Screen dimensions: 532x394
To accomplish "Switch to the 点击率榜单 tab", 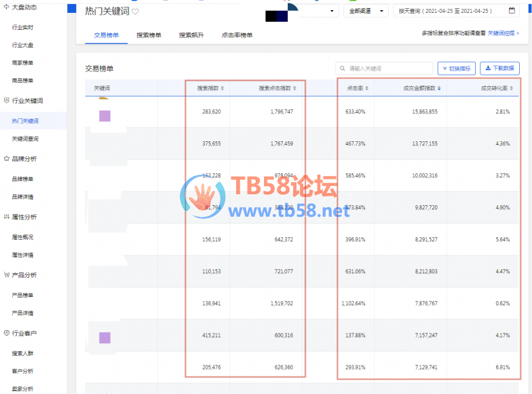I will 237,35.
